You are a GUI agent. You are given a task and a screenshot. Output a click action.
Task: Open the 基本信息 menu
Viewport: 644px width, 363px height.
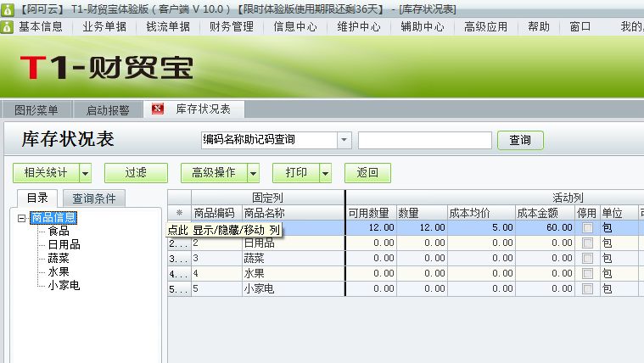pyautogui.click(x=41, y=26)
